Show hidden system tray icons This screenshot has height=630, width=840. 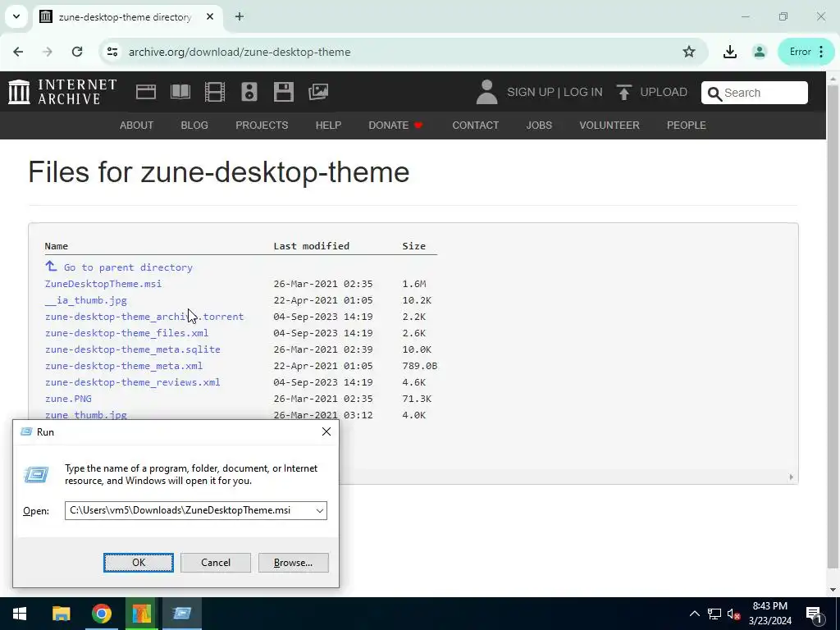(694, 614)
